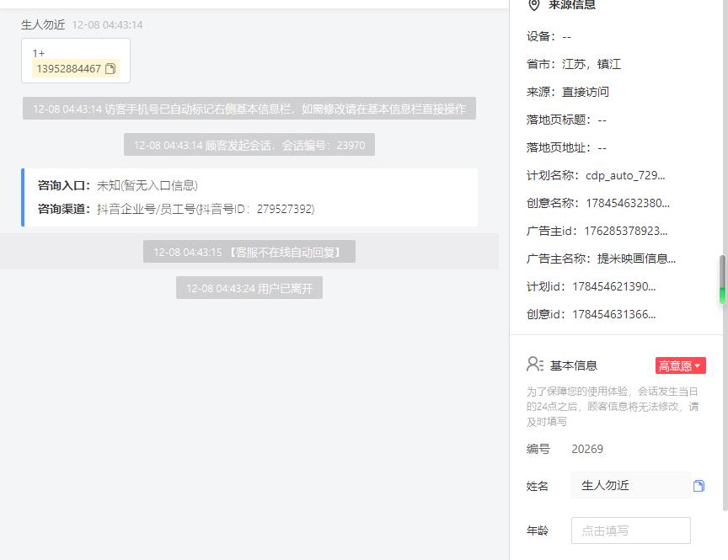This screenshot has width=728, height=560.
Task: Click the 用户已离开 system message
Action: point(249,288)
